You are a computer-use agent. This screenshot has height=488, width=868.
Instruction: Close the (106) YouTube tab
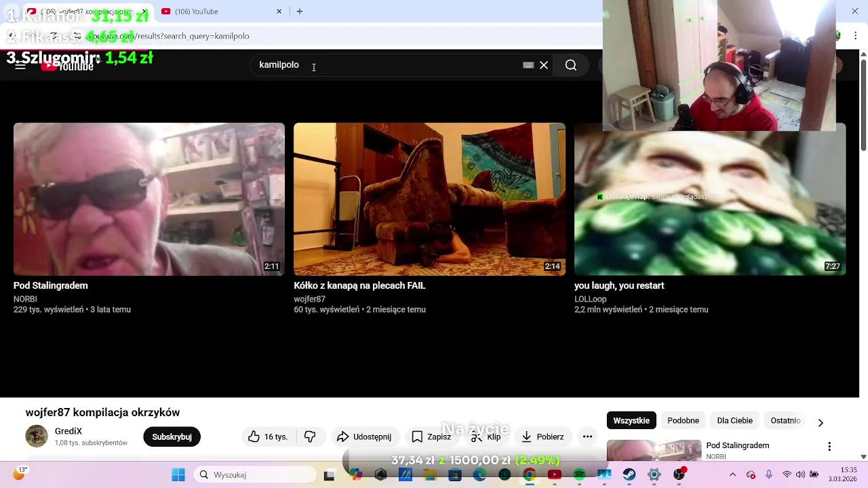(279, 12)
